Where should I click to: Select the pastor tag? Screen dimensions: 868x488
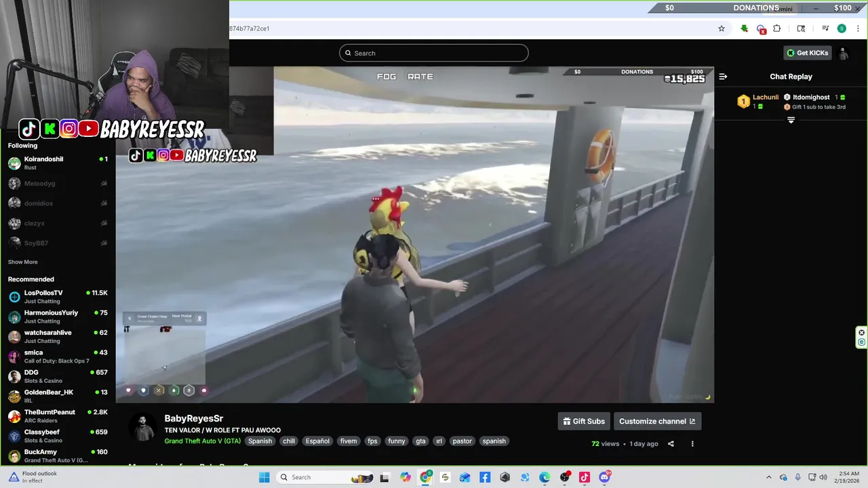coord(462,441)
